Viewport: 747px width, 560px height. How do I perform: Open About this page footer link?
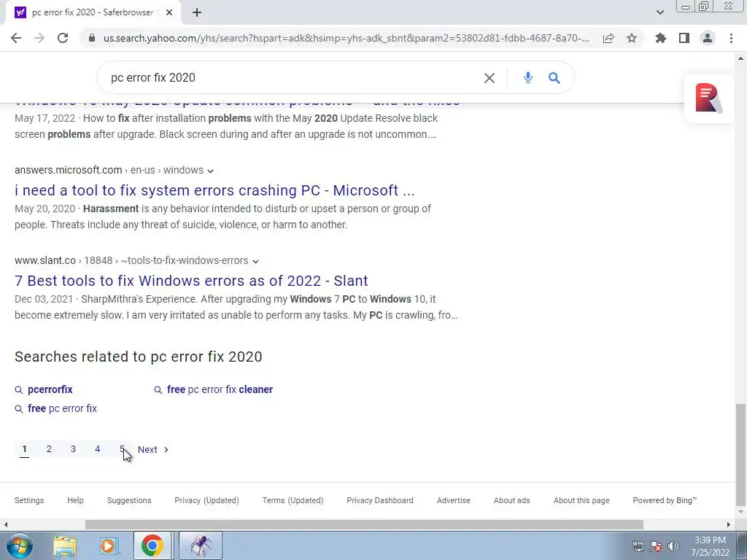click(x=581, y=500)
